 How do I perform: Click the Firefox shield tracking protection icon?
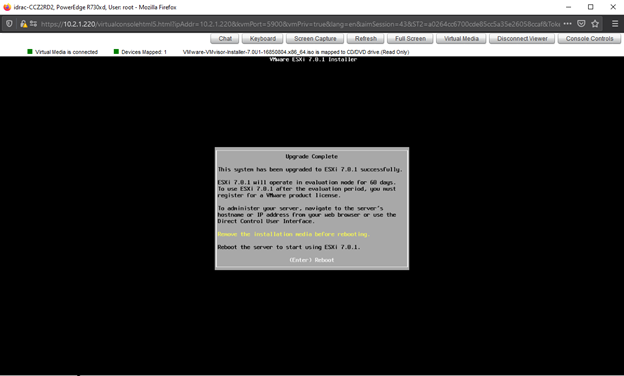pyautogui.click(x=9, y=24)
